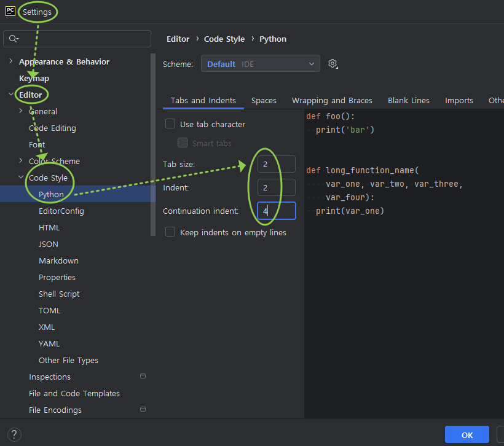Screen dimensions: 504x446
Task: Select Font settings item
Action: point(37,144)
